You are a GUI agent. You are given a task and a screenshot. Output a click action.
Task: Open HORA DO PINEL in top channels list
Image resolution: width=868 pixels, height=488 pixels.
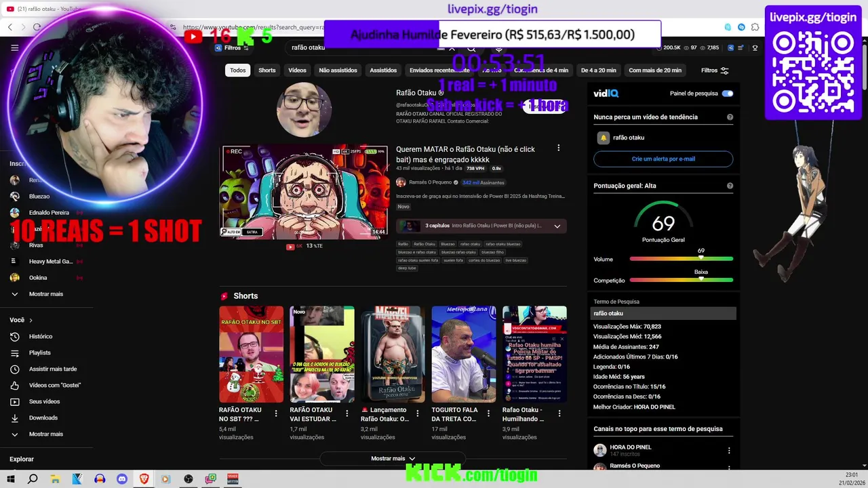tap(631, 447)
